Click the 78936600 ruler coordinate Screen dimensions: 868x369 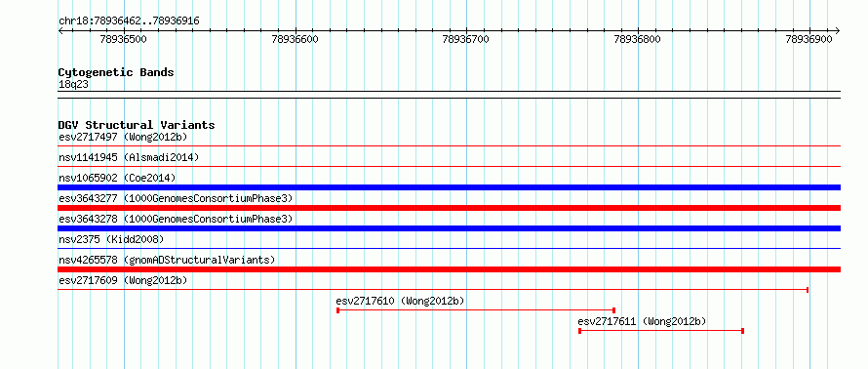[x=296, y=40]
